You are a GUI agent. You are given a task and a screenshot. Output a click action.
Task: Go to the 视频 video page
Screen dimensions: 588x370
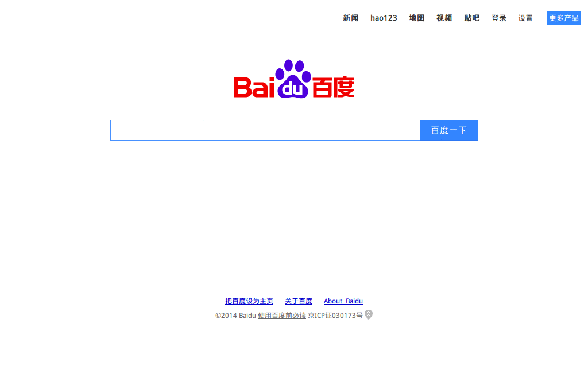444,18
